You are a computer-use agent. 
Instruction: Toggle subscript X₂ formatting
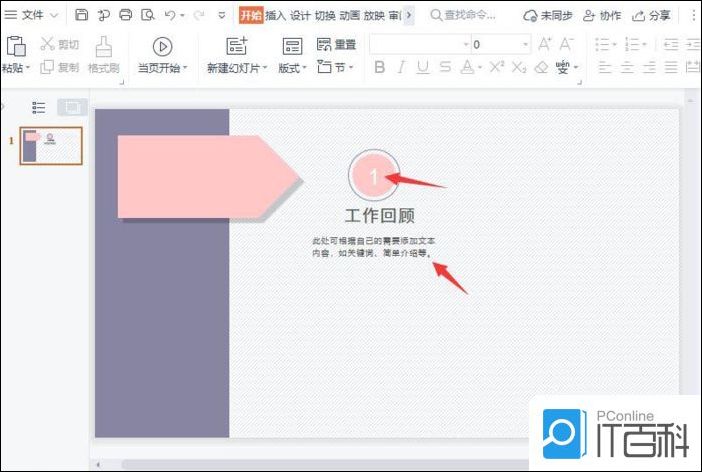[x=518, y=68]
